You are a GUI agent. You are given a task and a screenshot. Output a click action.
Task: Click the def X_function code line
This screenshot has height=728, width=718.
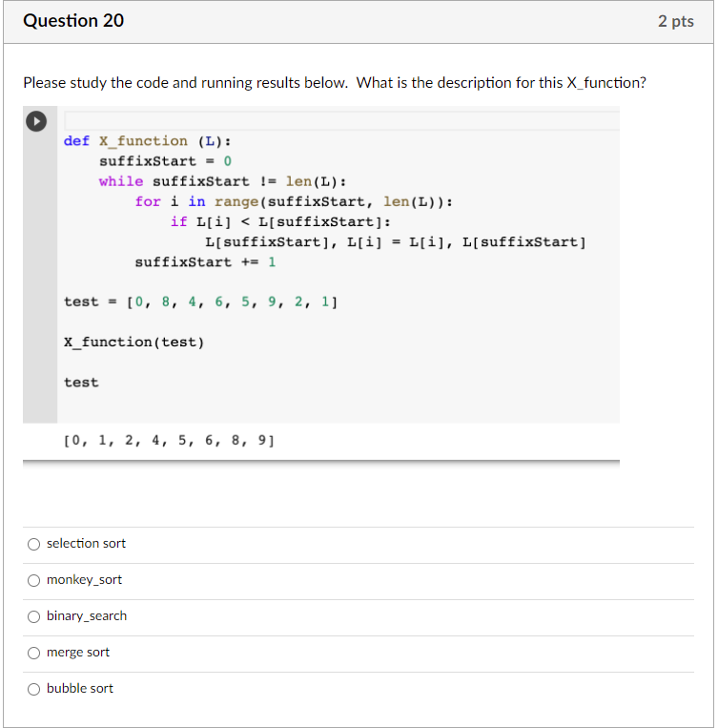coord(147,141)
